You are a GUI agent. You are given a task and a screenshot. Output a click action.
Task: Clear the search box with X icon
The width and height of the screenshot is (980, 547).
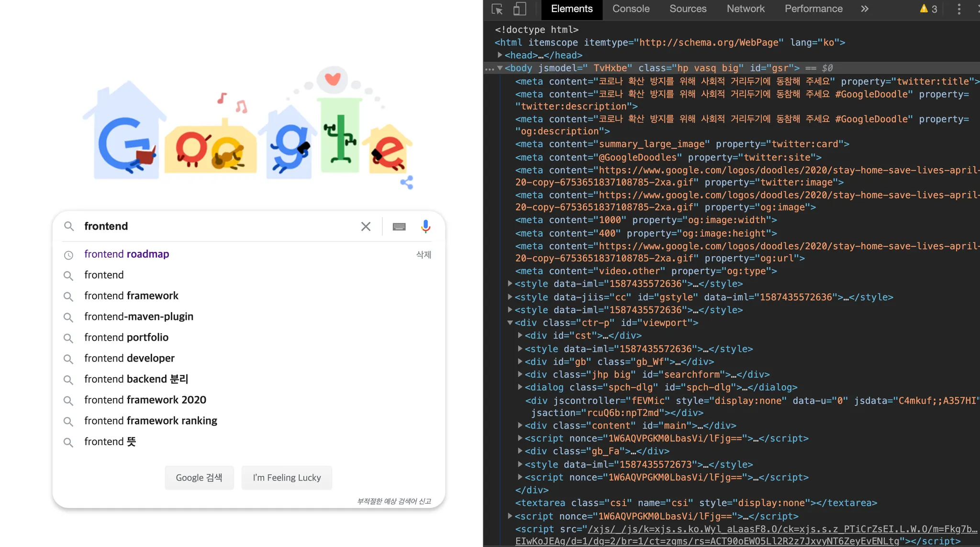(366, 227)
